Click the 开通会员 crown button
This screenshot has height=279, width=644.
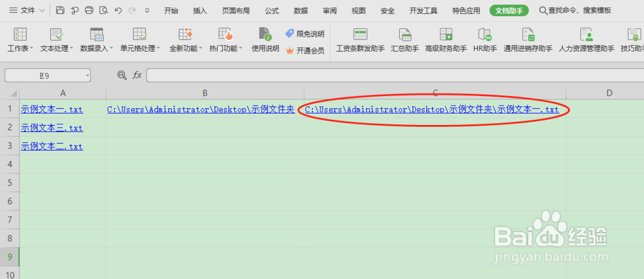coord(305,50)
